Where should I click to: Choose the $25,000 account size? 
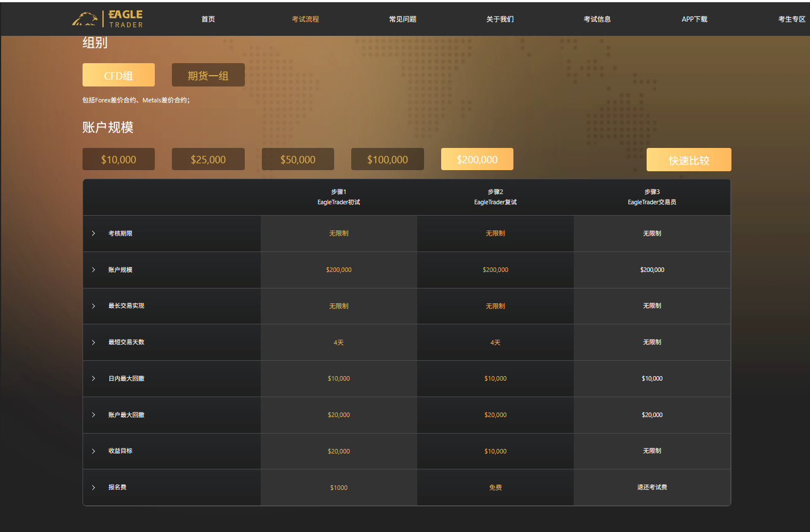click(208, 159)
